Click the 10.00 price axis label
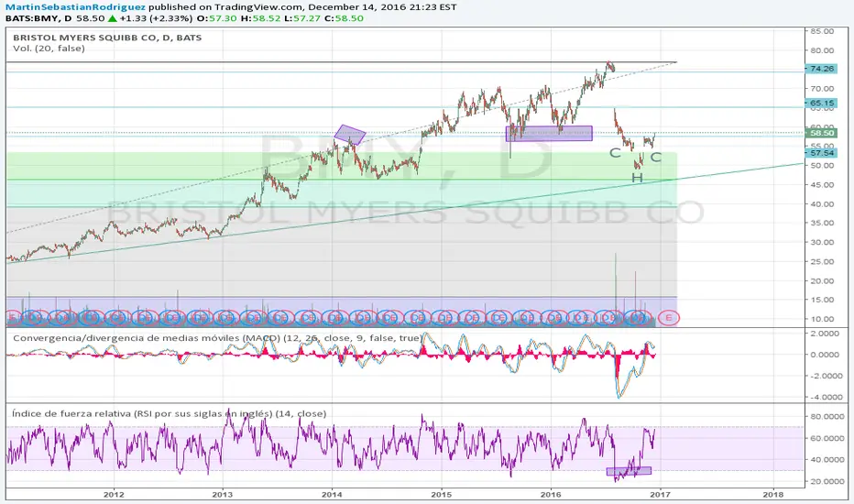The width and height of the screenshot is (854, 504). [822, 319]
